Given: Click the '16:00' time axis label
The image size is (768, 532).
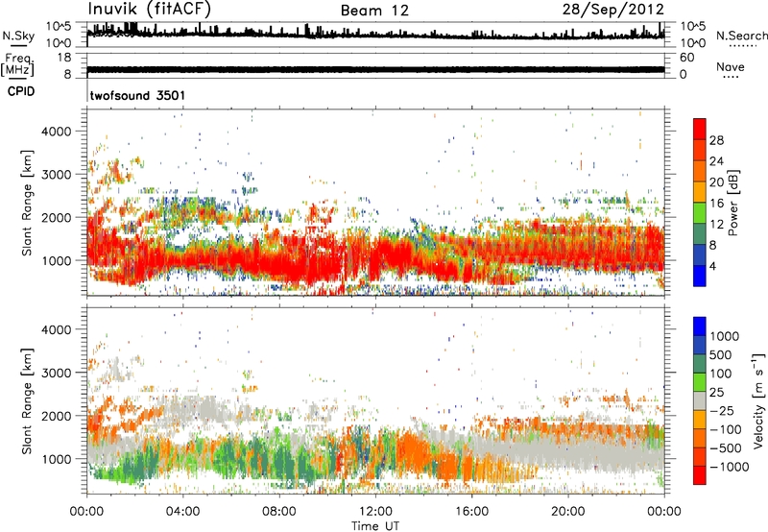Looking at the screenshot, I should (472, 512).
